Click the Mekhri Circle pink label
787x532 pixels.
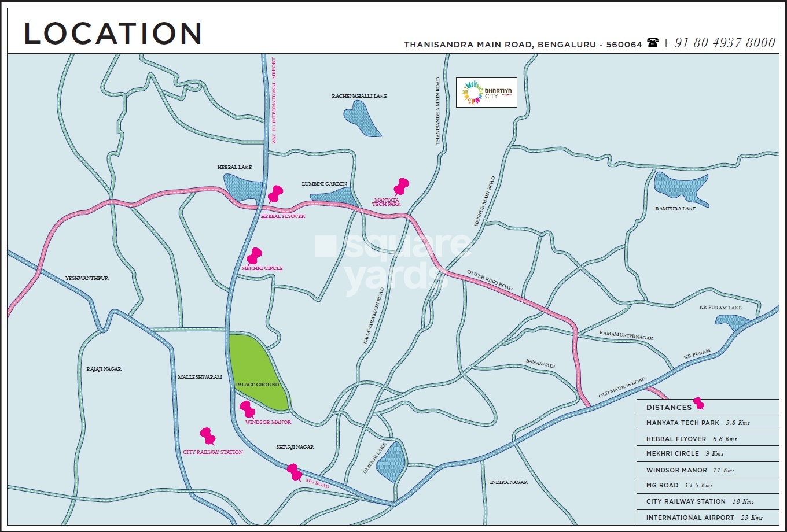[x=262, y=268]
